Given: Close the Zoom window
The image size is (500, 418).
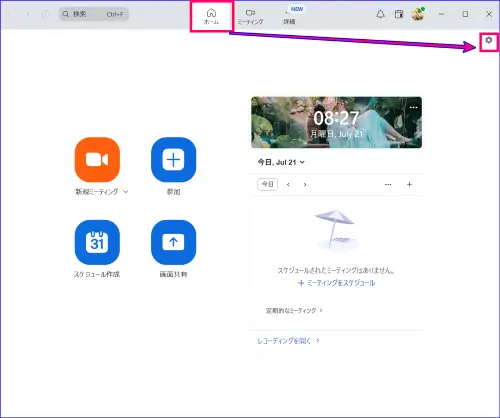Looking at the screenshot, I should point(489,14).
